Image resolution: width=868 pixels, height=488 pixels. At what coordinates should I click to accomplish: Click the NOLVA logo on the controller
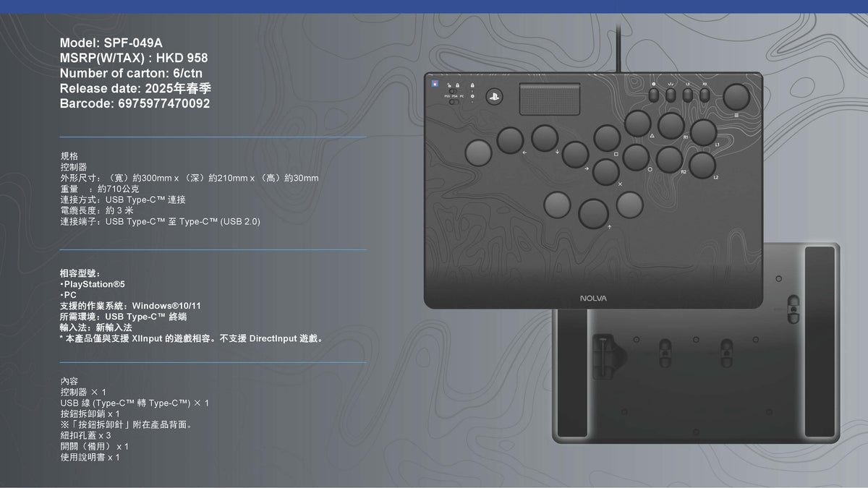[593, 298]
